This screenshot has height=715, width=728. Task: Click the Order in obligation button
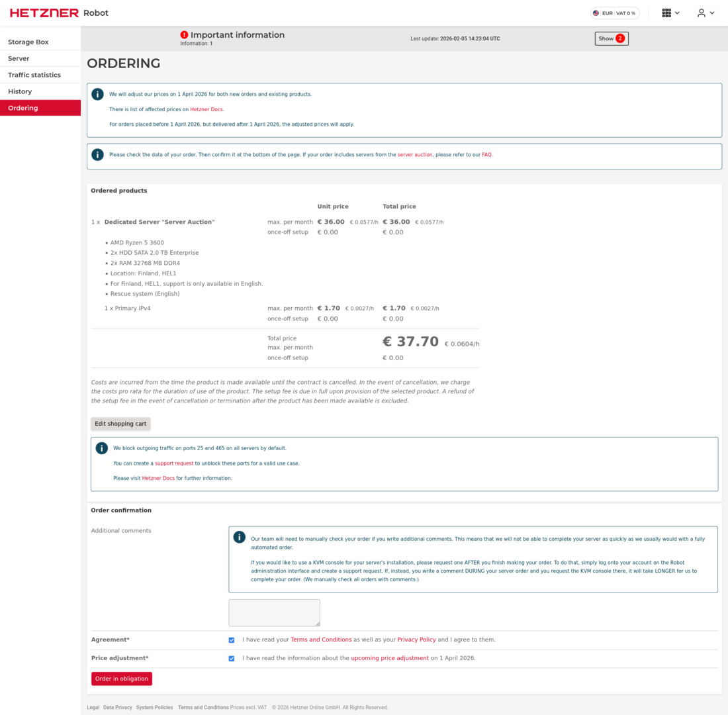coord(121,679)
